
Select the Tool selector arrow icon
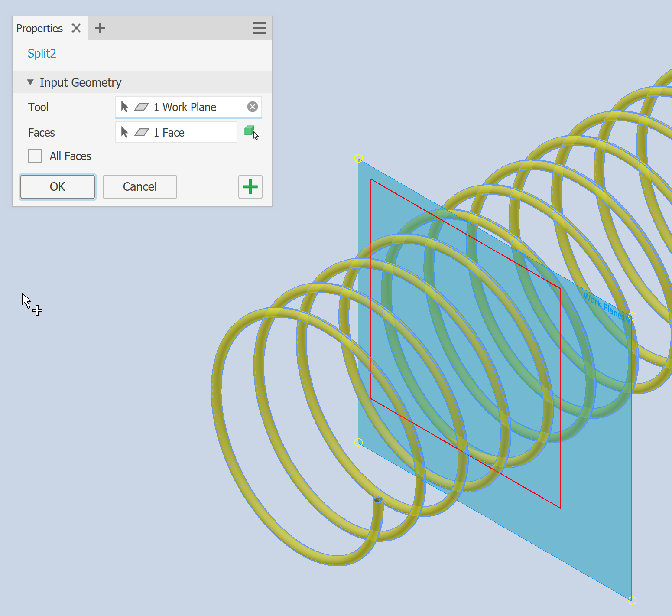pos(124,107)
